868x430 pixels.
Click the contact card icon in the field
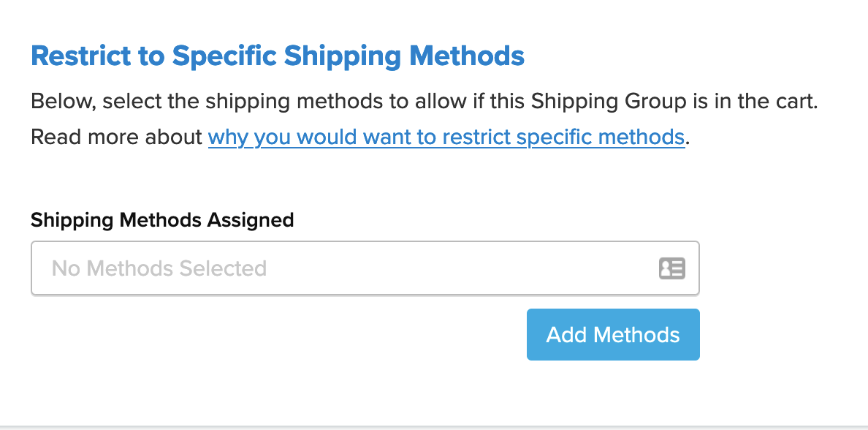tap(671, 268)
